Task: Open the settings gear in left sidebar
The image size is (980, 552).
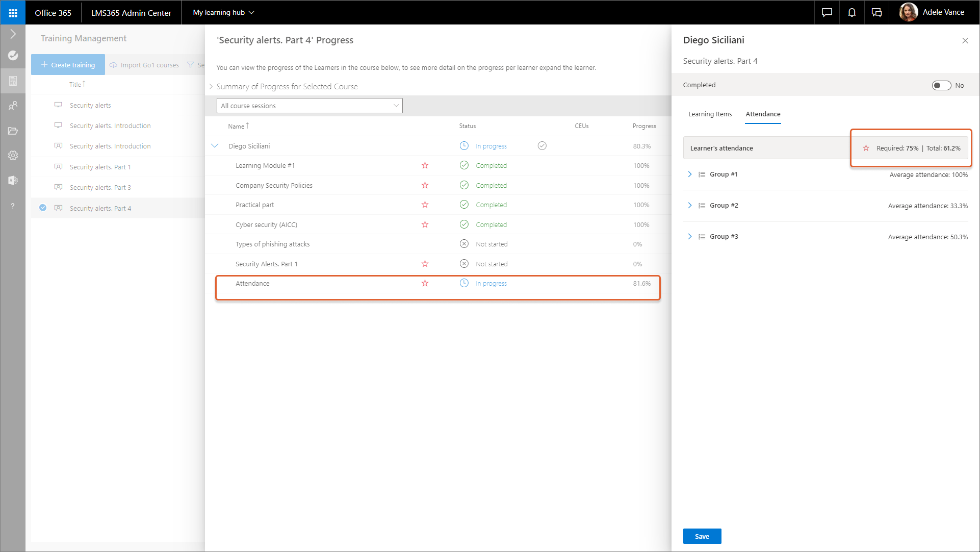Action: coord(13,155)
